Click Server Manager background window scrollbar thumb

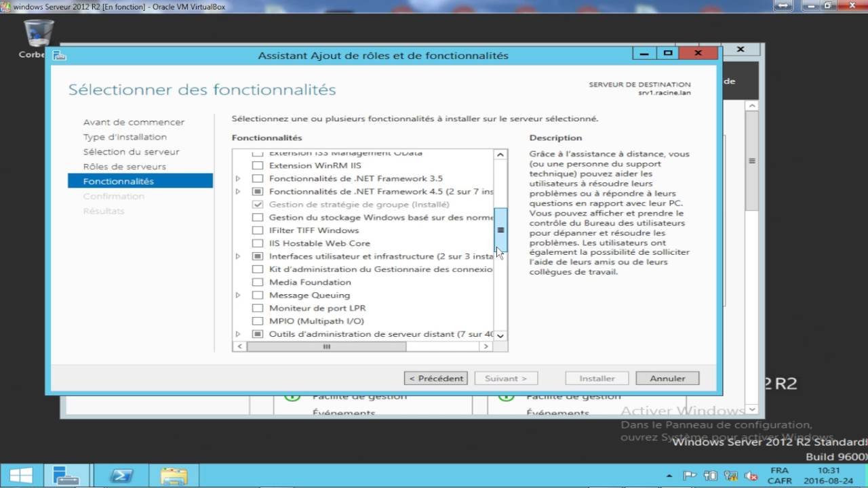751,161
